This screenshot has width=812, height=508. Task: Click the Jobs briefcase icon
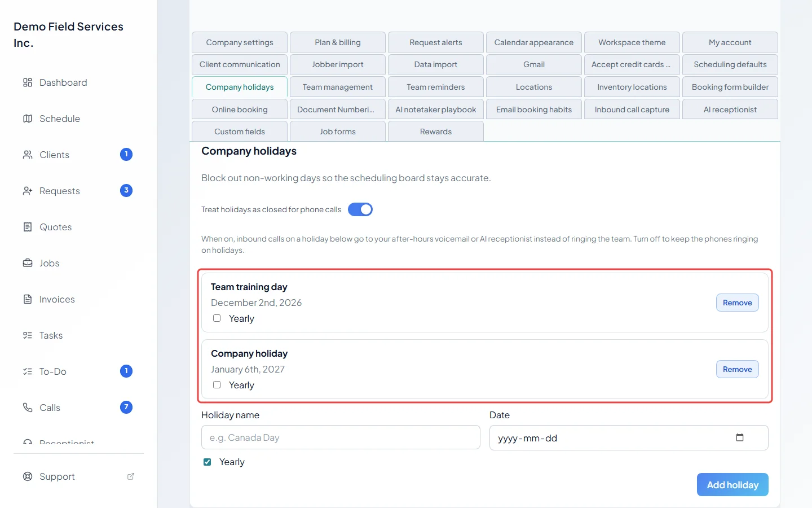click(28, 263)
